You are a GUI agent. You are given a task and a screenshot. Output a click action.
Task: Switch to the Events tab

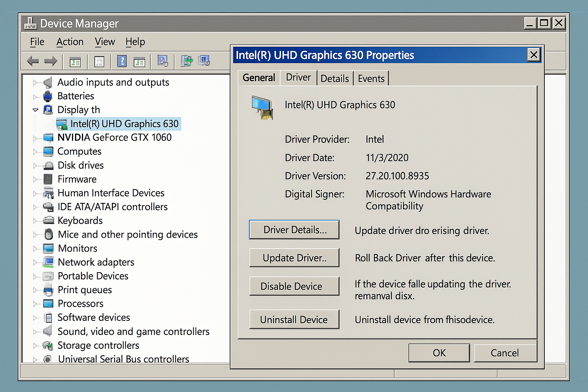371,78
